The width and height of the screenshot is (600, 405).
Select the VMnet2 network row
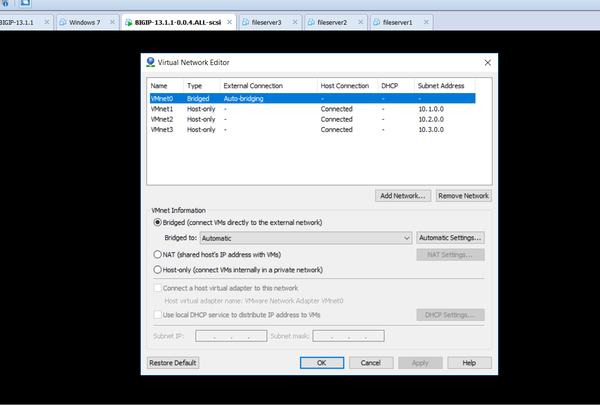tap(312, 119)
